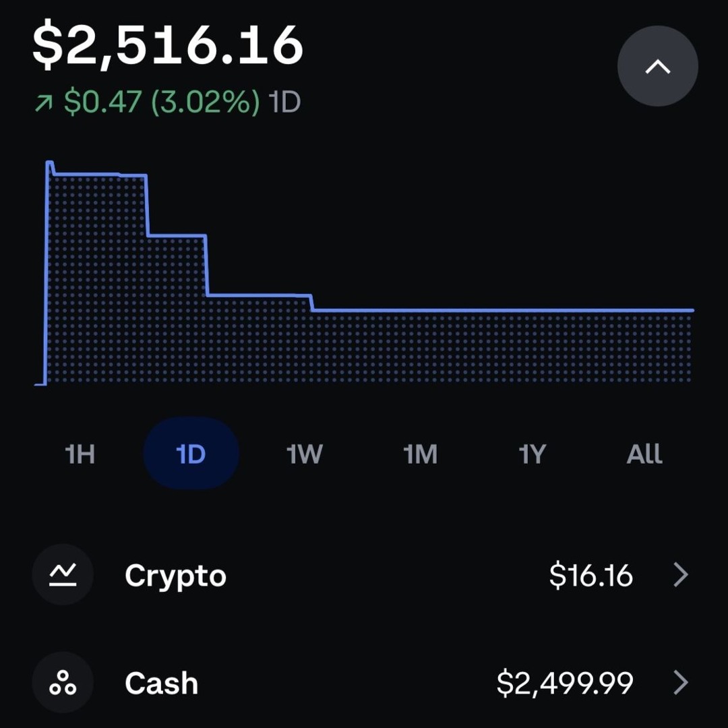Switch chart to 1Y range

coord(532,454)
